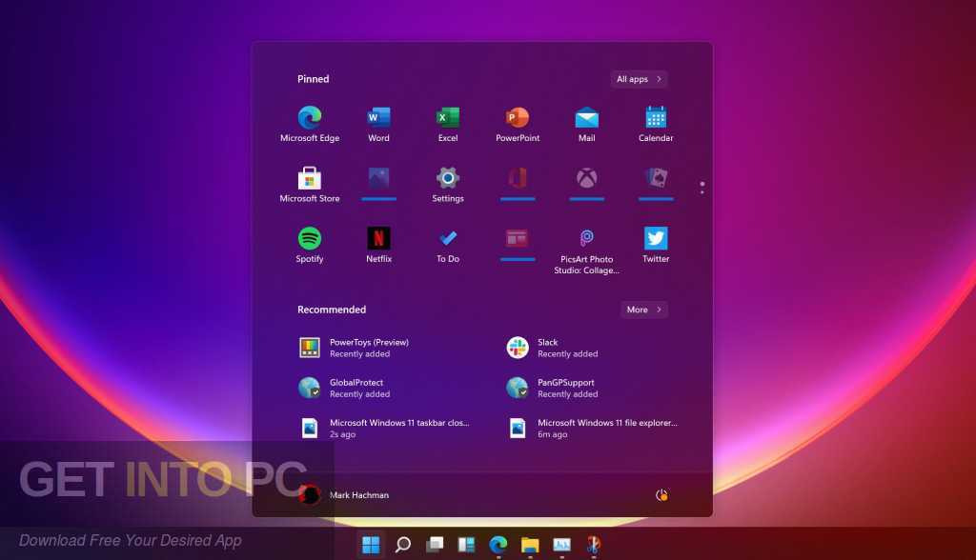976x560 pixels.
Task: Launch Spotify from pinned apps
Action: point(310,245)
